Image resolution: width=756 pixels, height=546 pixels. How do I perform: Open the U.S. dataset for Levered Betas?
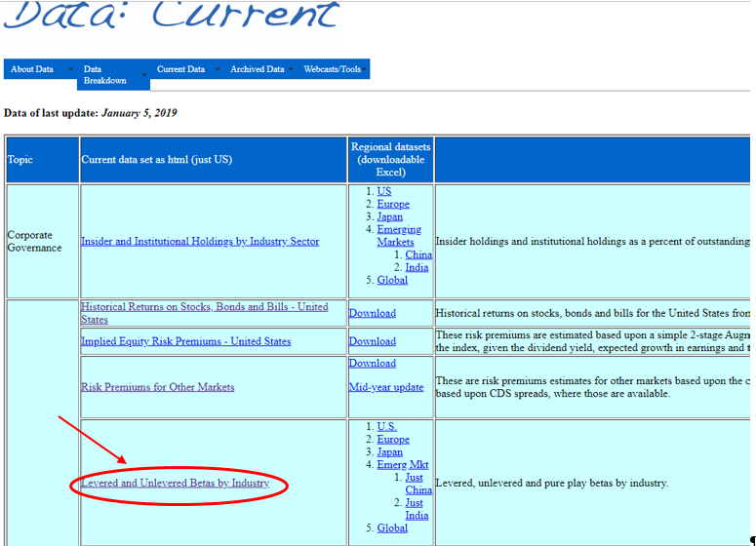coord(387,426)
